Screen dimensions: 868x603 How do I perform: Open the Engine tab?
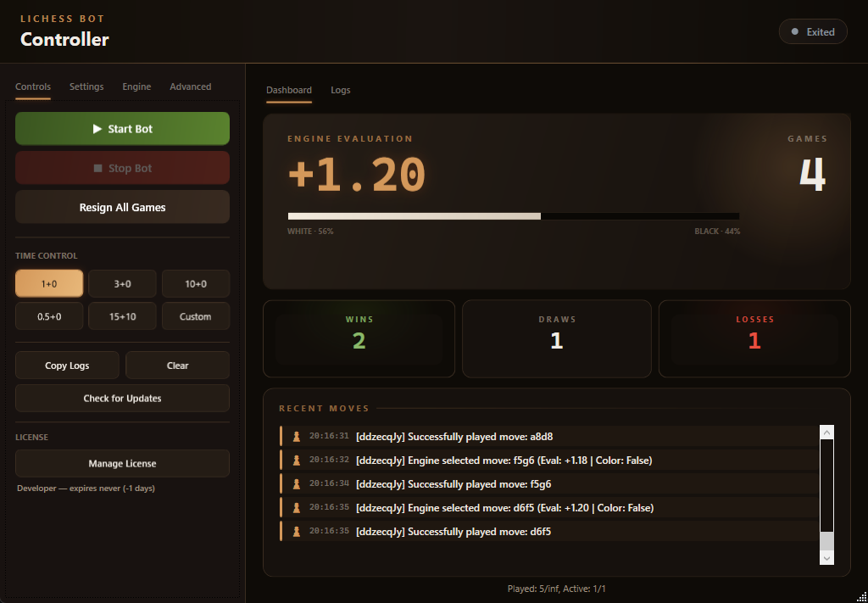[x=136, y=86]
